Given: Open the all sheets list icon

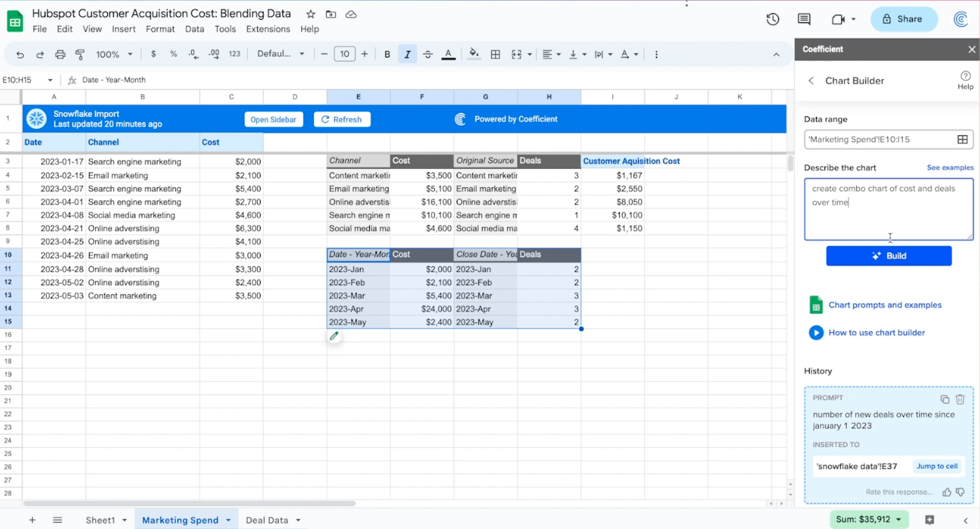Looking at the screenshot, I should (57, 520).
